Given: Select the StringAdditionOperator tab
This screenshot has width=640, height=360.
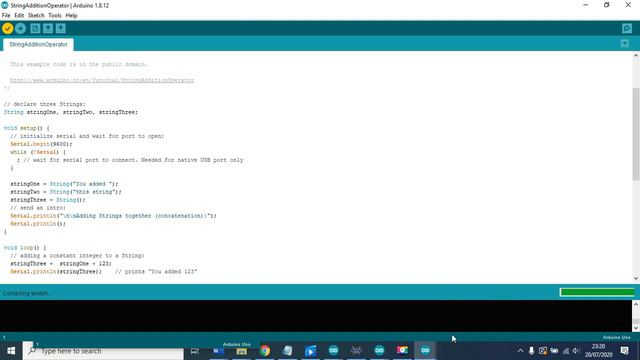Looking at the screenshot, I should [x=38, y=44].
